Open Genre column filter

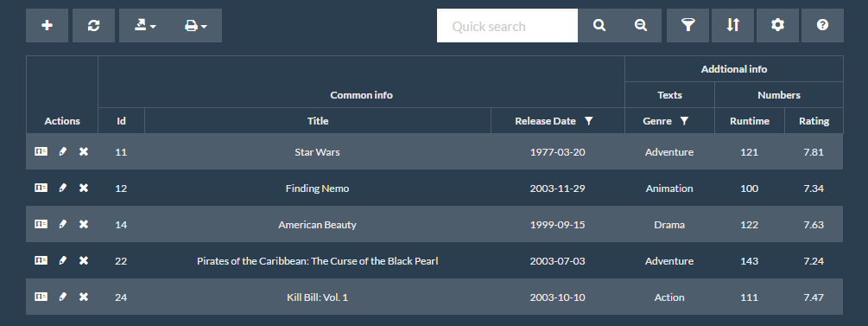(684, 121)
